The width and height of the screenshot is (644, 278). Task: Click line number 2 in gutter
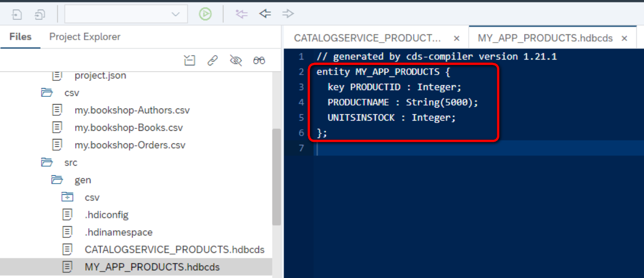tap(301, 72)
